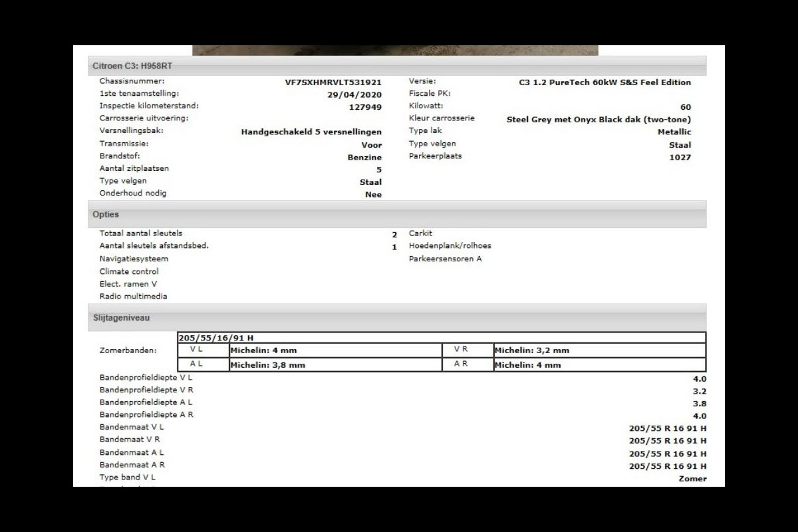Click chassis number VF7SXHMRVLT531921

(x=333, y=82)
